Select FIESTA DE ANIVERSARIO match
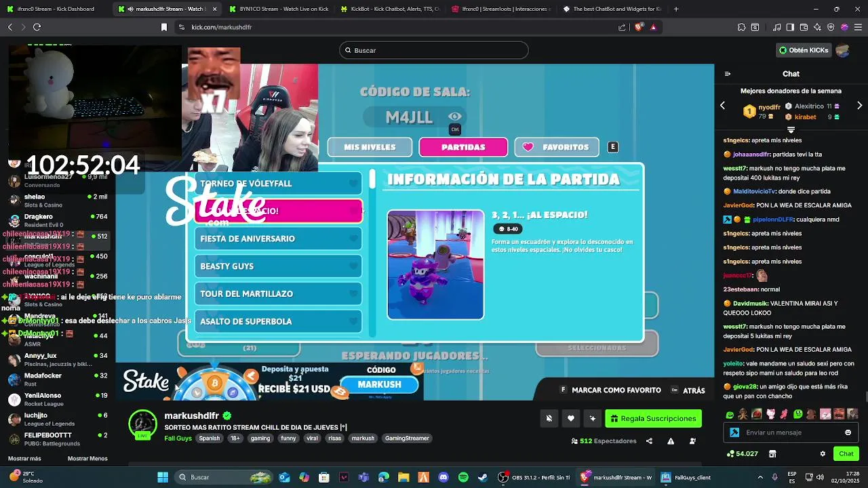Screen dimensions: 868x488 pyautogui.click(x=278, y=239)
